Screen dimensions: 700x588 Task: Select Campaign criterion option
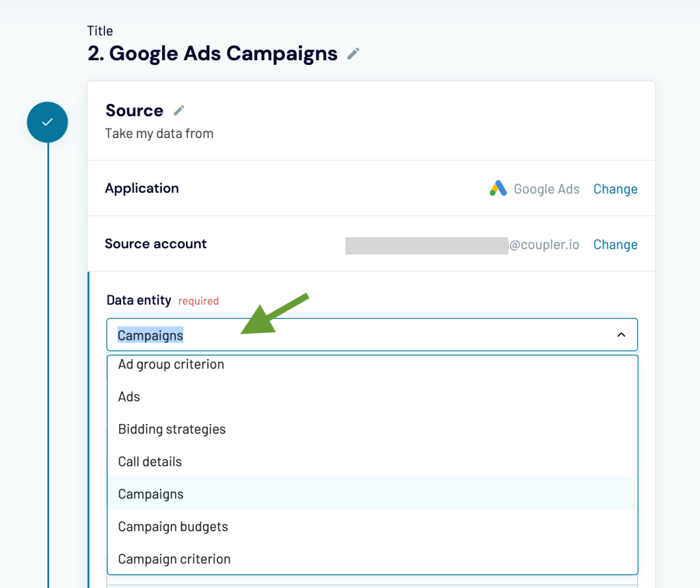tap(174, 559)
